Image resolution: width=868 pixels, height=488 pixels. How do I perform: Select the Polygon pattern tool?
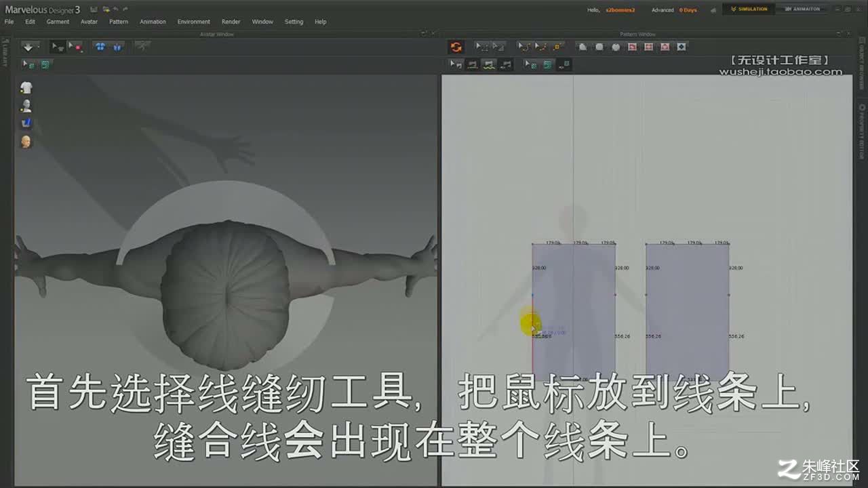[x=583, y=47]
